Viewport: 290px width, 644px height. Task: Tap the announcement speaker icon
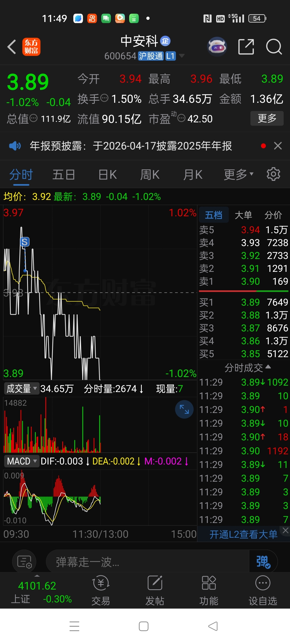15,146
